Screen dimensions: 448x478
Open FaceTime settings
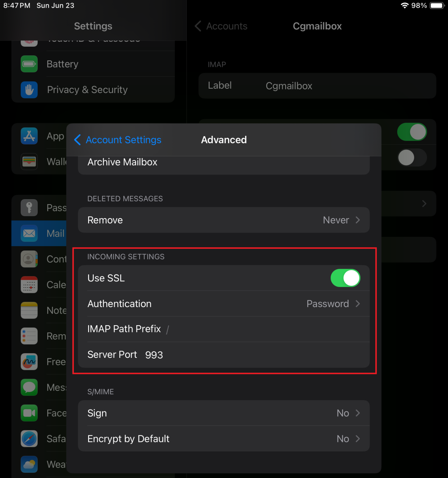click(29, 413)
